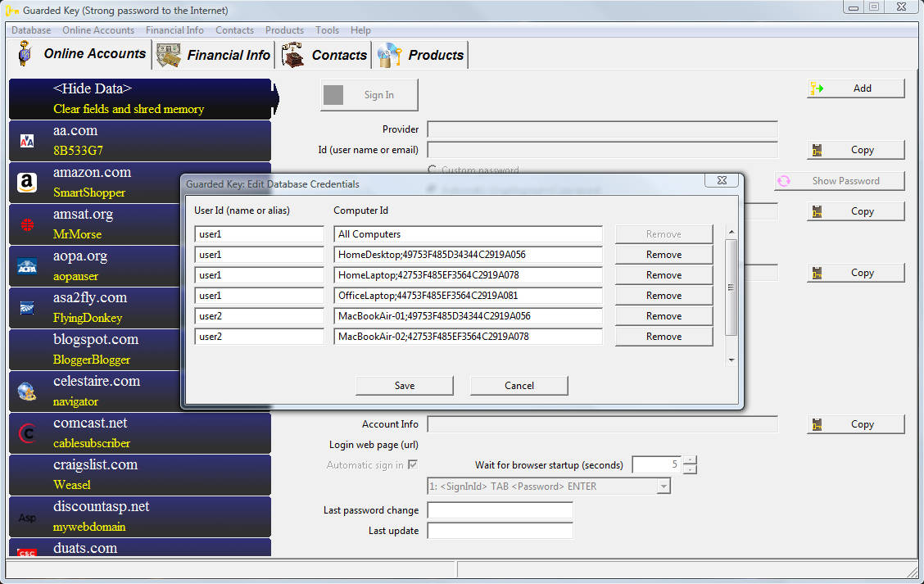Click the Sign In button
924x584 pixels.
click(x=369, y=95)
